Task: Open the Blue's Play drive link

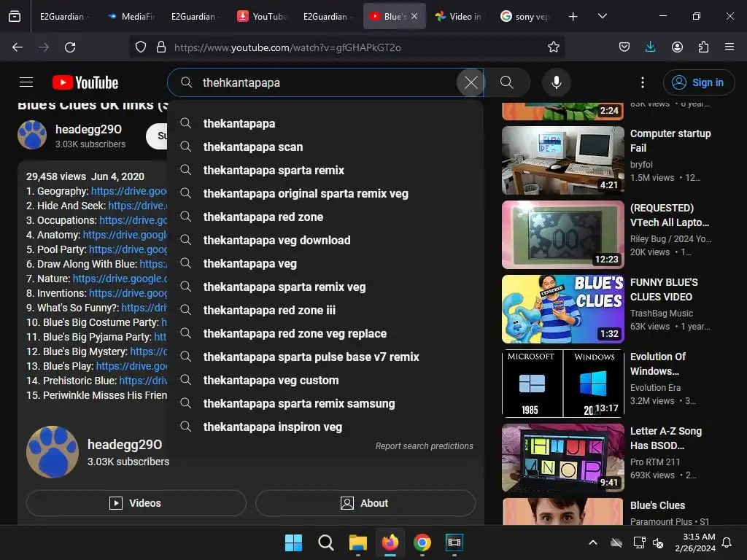Action: coord(131,366)
